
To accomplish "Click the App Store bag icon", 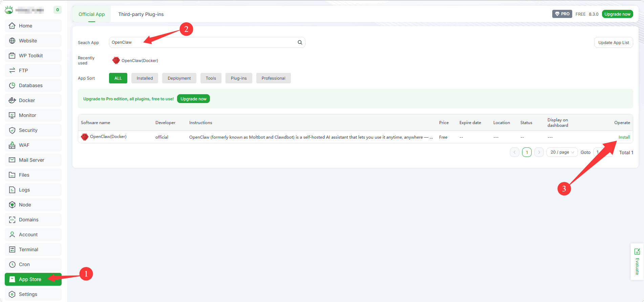I will (12, 279).
